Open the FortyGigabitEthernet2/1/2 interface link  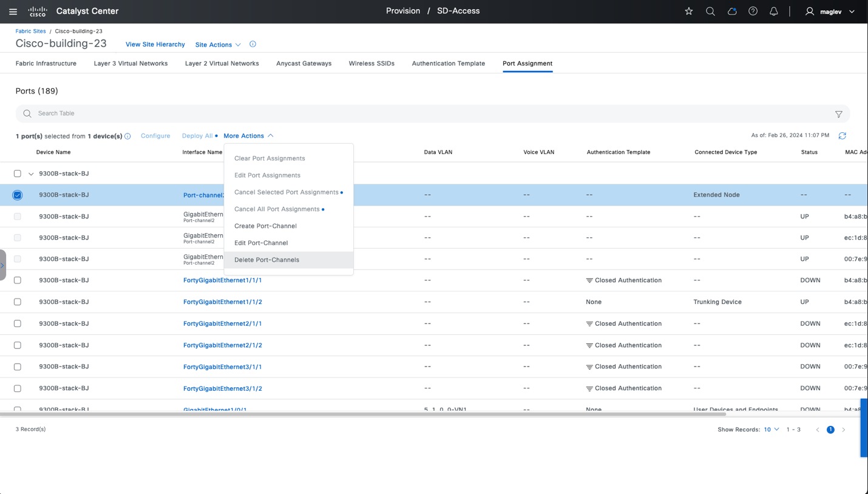pyautogui.click(x=222, y=345)
